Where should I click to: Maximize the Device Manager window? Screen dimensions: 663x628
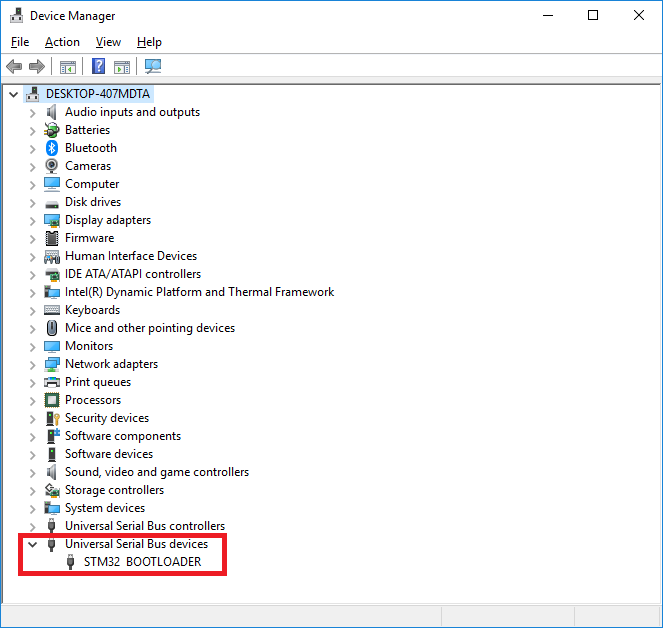tap(593, 15)
